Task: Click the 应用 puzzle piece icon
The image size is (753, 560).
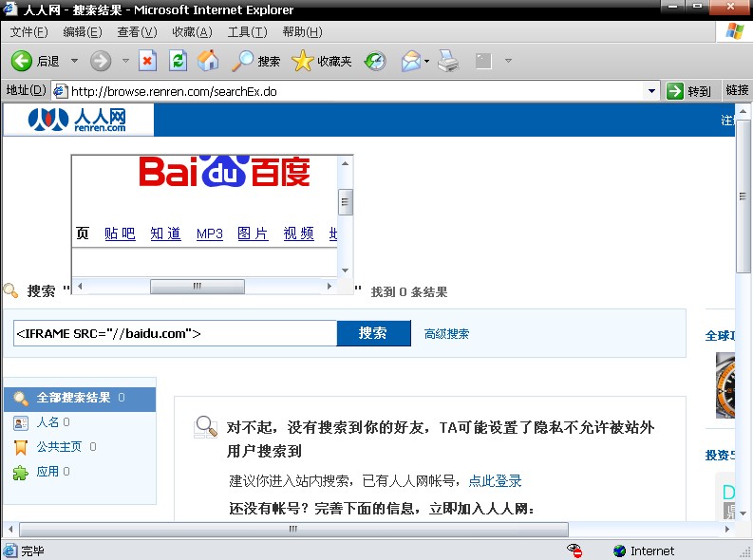Action: click(21, 472)
